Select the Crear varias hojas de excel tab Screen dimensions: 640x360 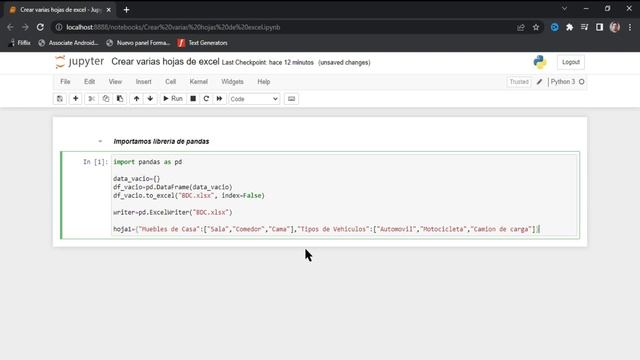60,10
